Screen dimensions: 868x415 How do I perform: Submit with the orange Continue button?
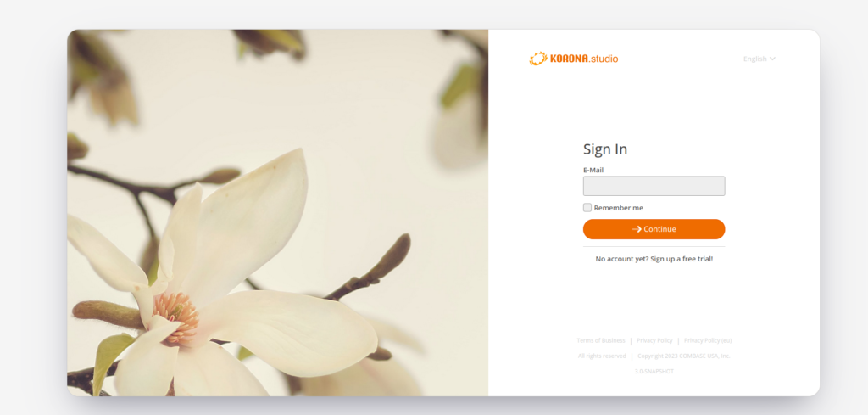654,229
